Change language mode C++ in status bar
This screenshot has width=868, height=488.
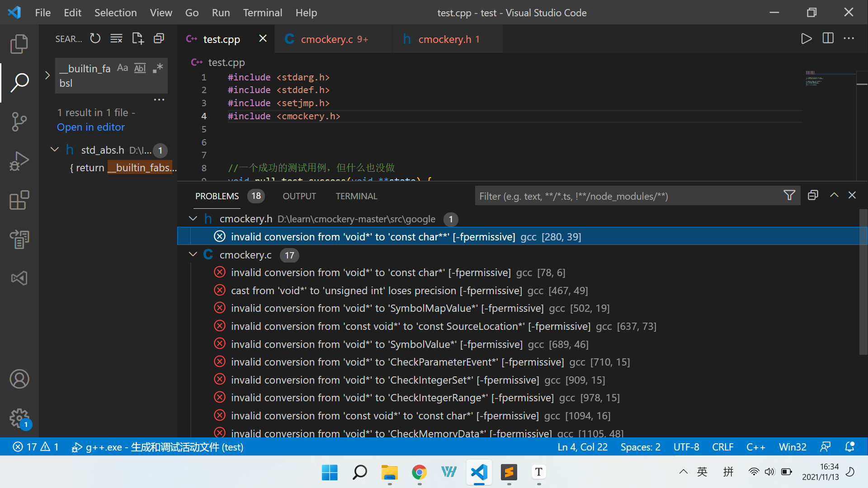[756, 447]
